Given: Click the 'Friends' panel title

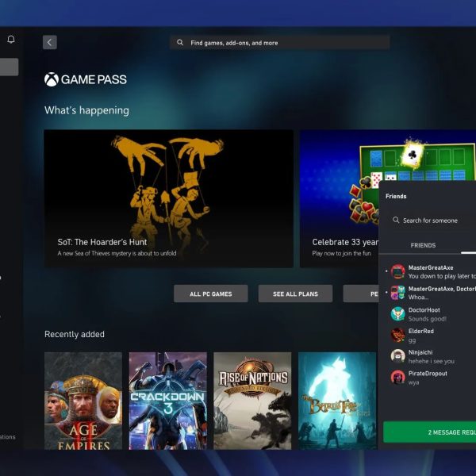Looking at the screenshot, I should (396, 196).
